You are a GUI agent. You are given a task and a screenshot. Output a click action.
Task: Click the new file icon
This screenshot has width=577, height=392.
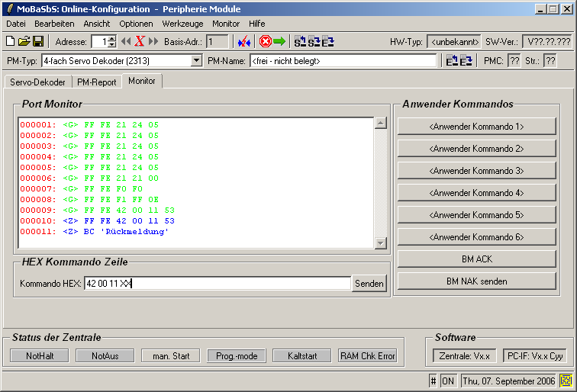(11, 41)
